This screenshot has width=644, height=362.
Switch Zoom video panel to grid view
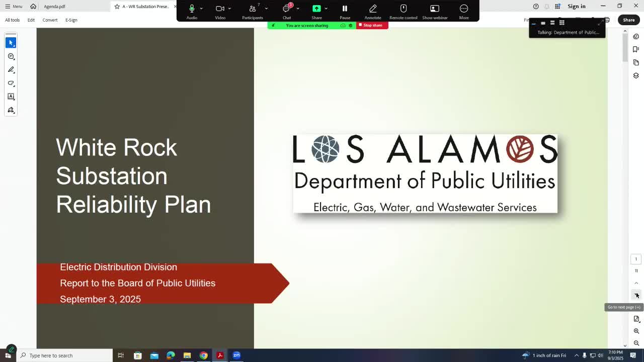point(561,23)
